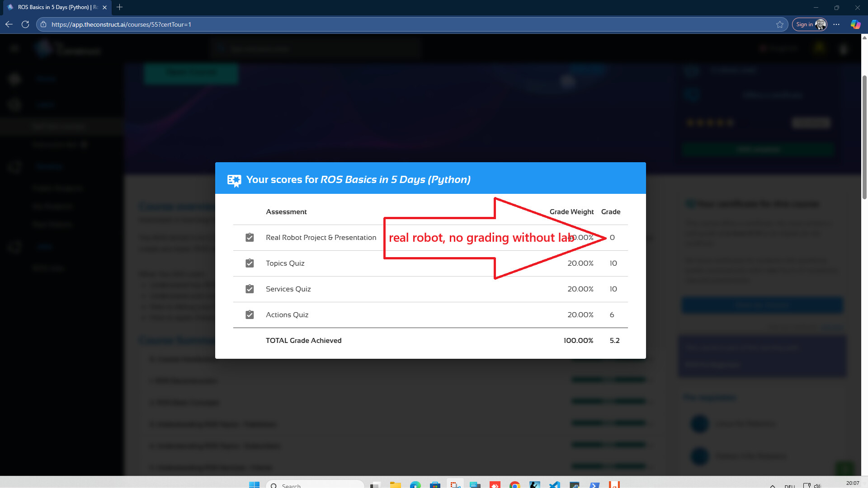The width and height of the screenshot is (868, 488).
Task: Expand the system tray hidden icons chevron
Action: click(x=772, y=486)
